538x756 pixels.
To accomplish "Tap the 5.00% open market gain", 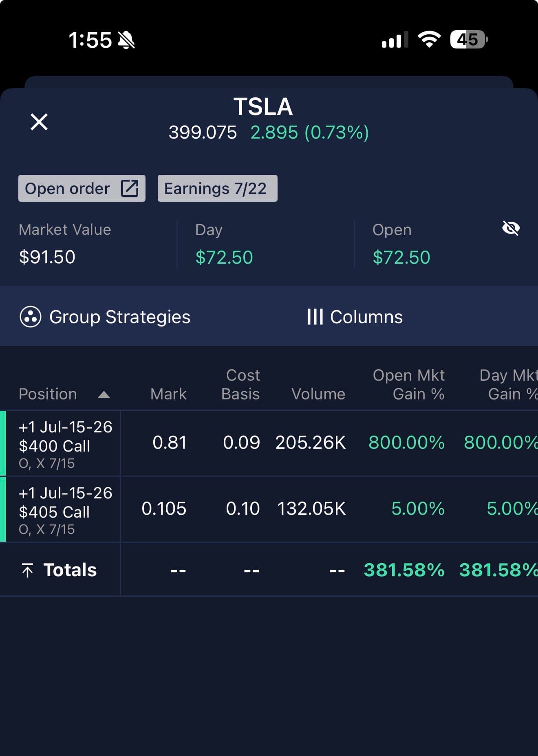I will pos(418,509).
